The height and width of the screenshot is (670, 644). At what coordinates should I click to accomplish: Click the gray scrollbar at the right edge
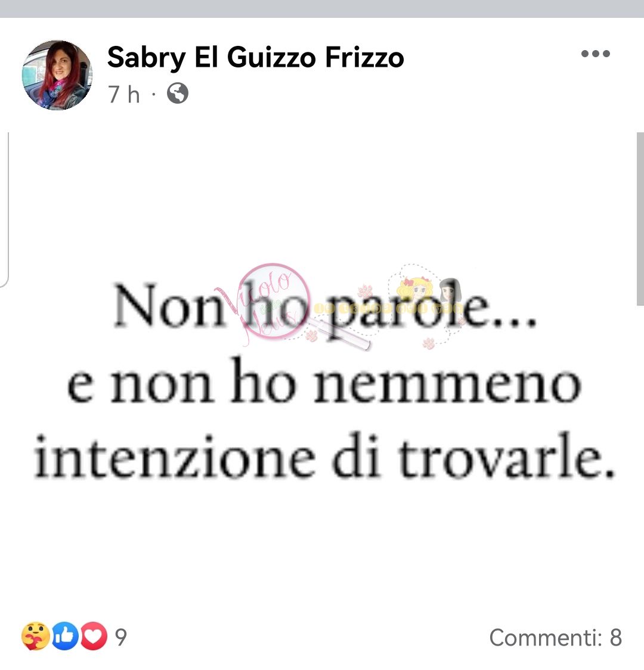(x=640, y=219)
